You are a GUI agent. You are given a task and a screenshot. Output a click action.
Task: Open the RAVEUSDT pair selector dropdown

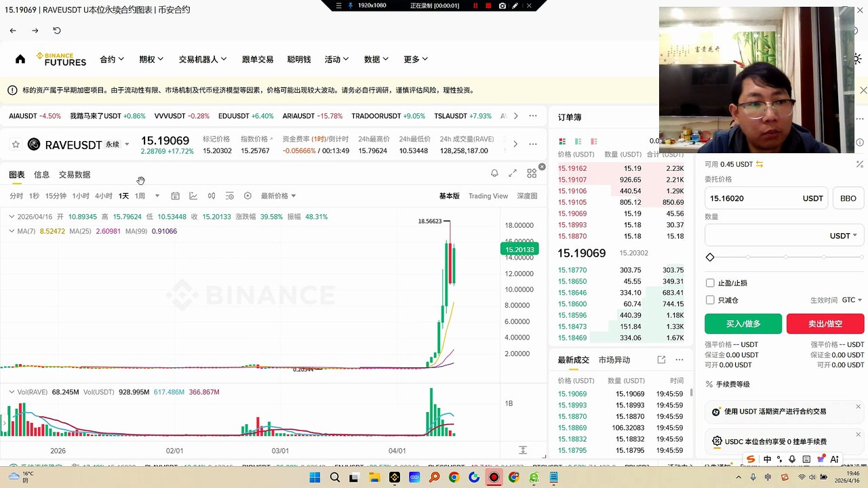coord(127,144)
